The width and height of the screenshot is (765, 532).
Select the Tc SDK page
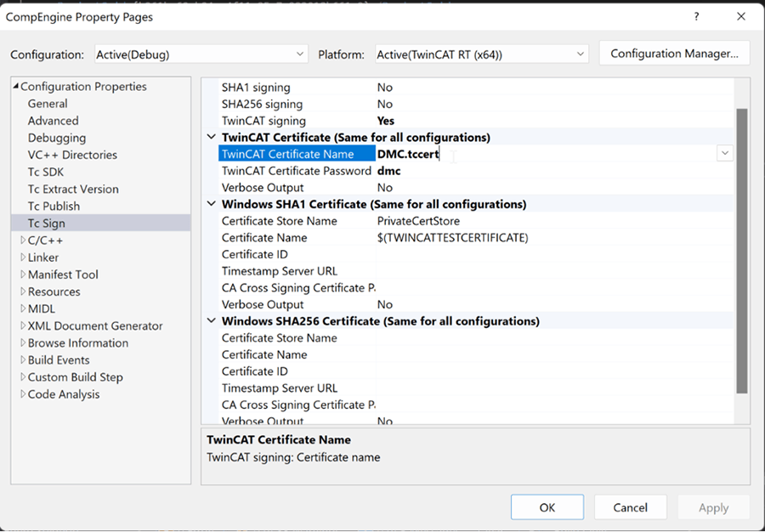click(x=45, y=172)
